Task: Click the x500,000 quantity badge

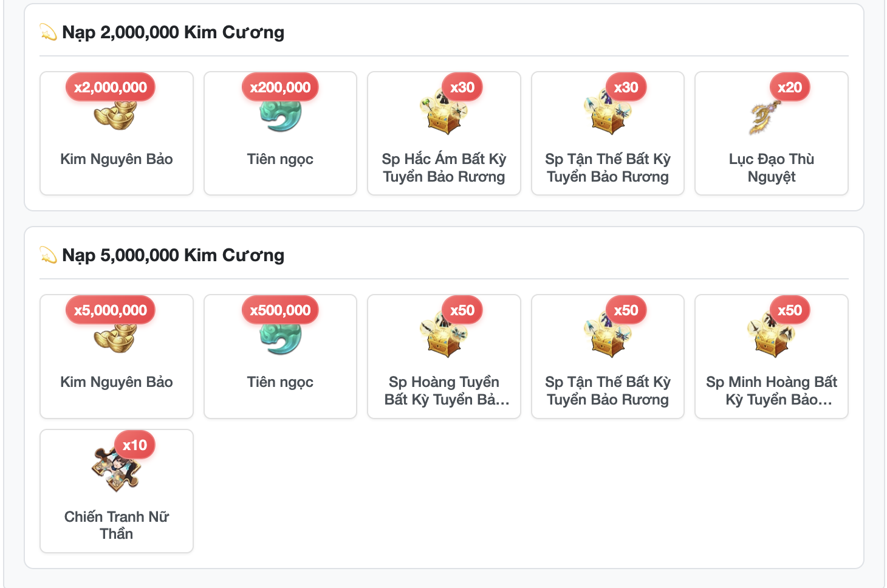Action: (x=280, y=310)
